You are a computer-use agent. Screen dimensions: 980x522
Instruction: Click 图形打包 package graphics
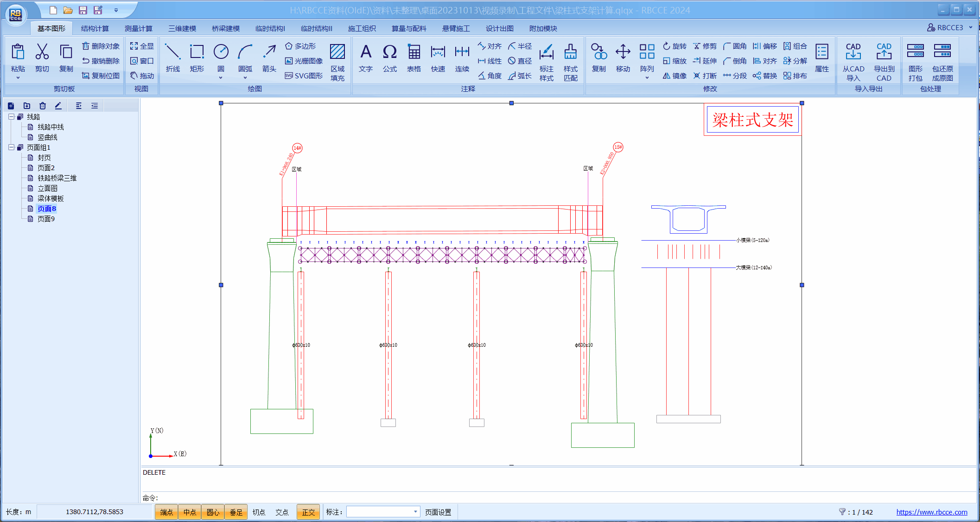pyautogui.click(x=916, y=62)
